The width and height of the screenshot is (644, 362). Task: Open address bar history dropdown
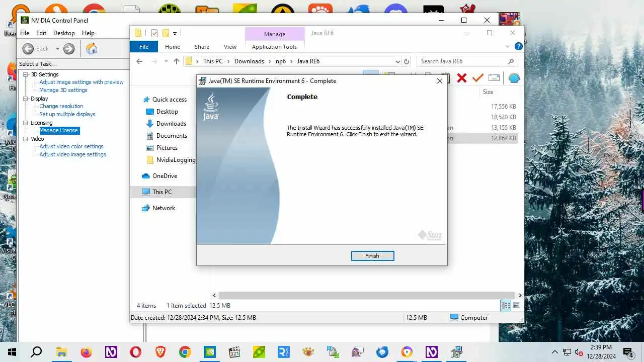pos(397,61)
